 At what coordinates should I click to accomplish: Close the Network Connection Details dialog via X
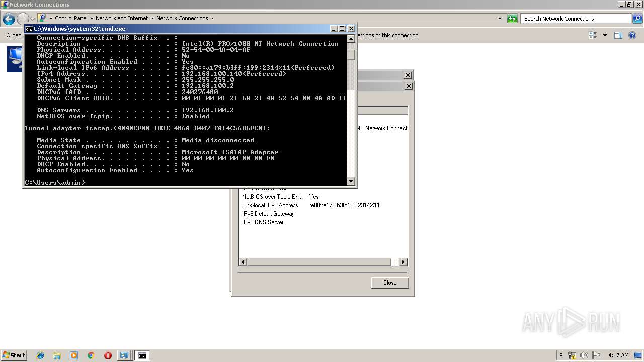point(409,86)
